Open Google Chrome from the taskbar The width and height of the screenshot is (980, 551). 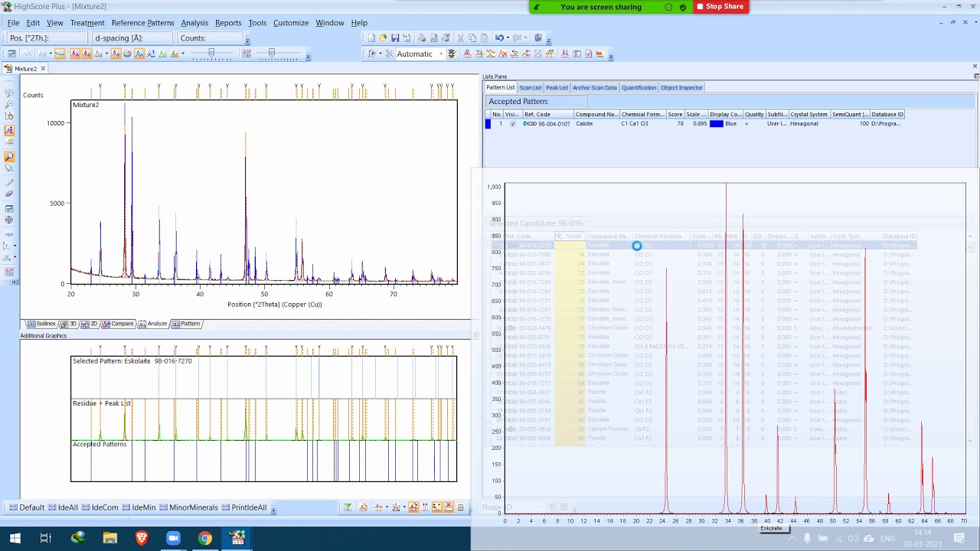coord(204,538)
